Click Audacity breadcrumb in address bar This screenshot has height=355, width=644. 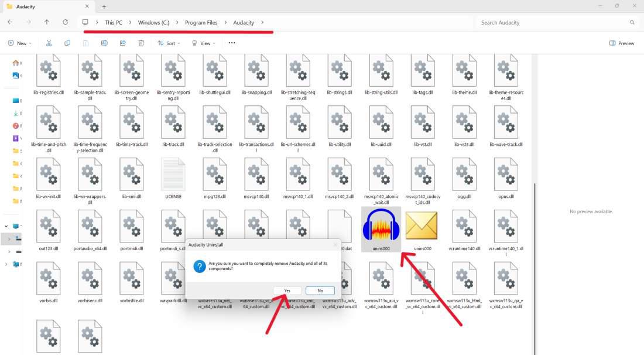coord(244,23)
